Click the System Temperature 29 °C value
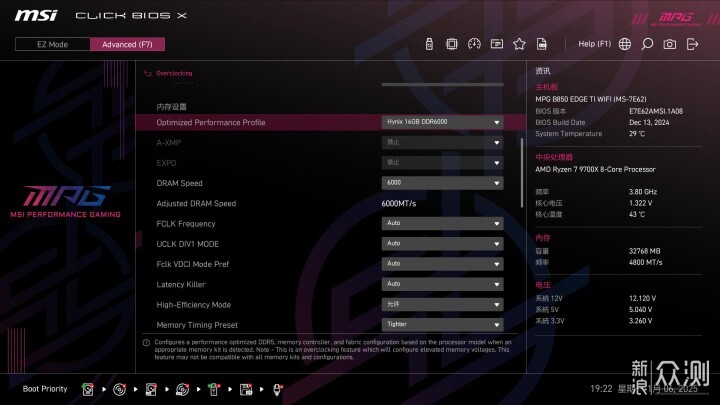Viewport: 720px width, 405px height. (x=637, y=134)
